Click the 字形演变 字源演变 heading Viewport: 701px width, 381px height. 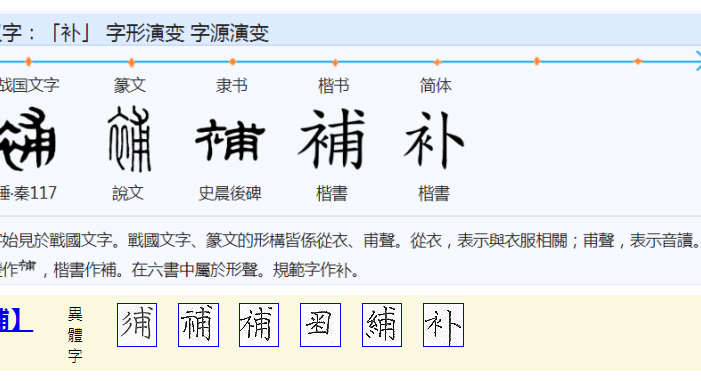click(x=187, y=33)
